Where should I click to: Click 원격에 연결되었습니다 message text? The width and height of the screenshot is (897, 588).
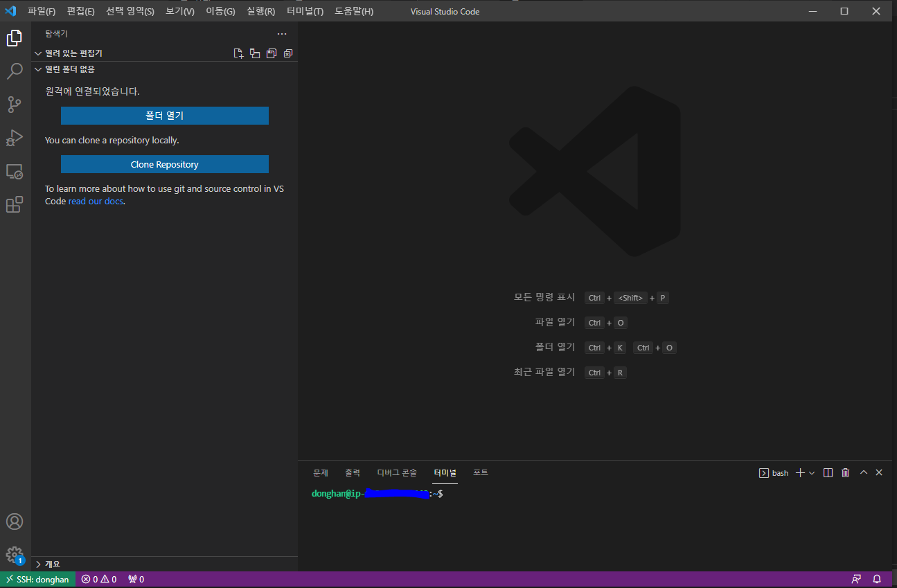click(x=93, y=91)
